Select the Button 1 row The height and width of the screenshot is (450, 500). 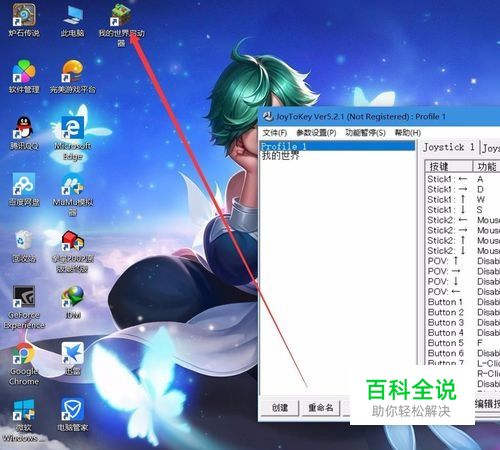tap(463, 302)
